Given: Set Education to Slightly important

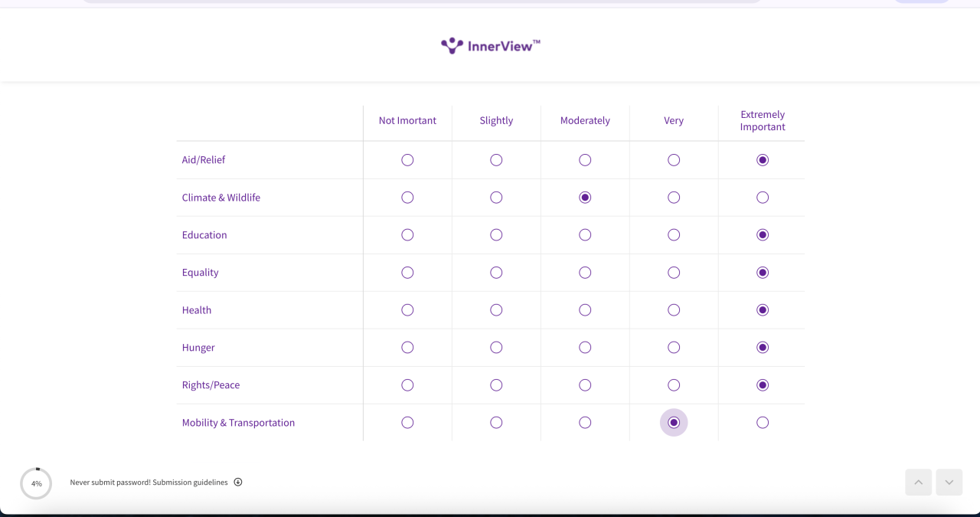Looking at the screenshot, I should click(x=496, y=235).
